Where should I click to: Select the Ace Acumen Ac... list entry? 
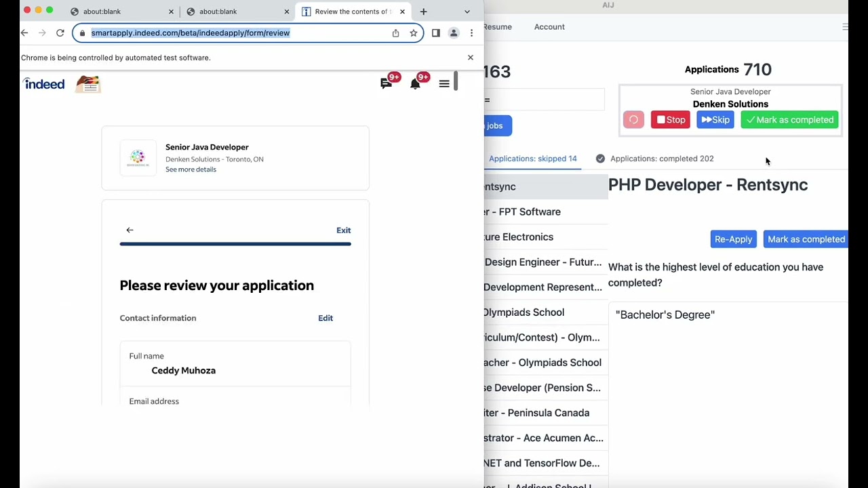tap(546, 437)
